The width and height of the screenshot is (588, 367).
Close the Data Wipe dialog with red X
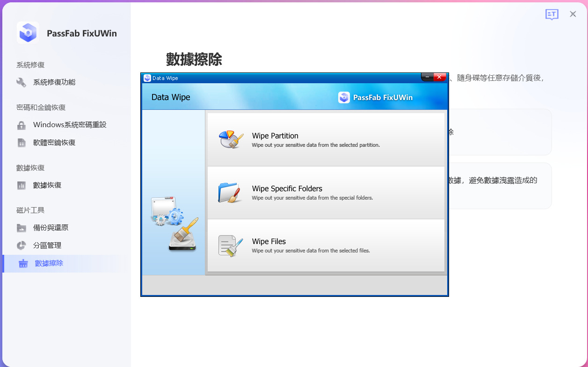[x=440, y=77]
